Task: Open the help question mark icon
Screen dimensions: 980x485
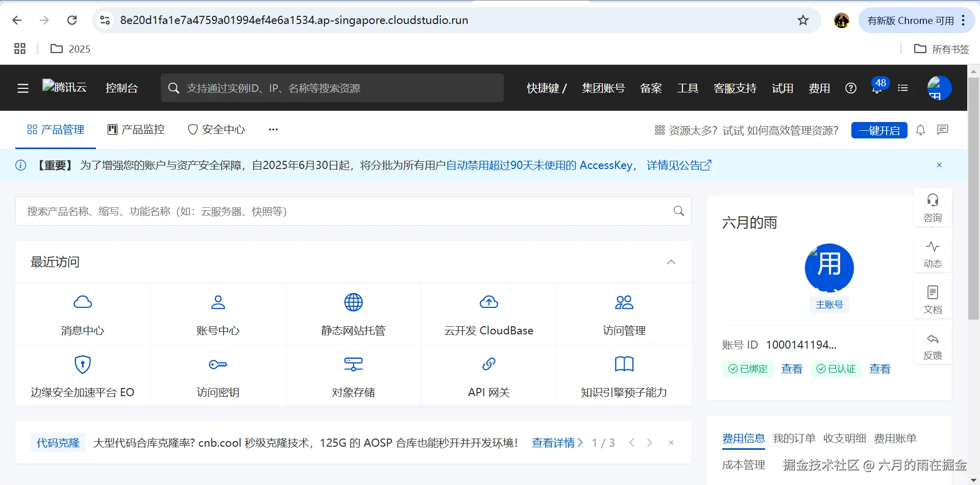Action: [851, 88]
